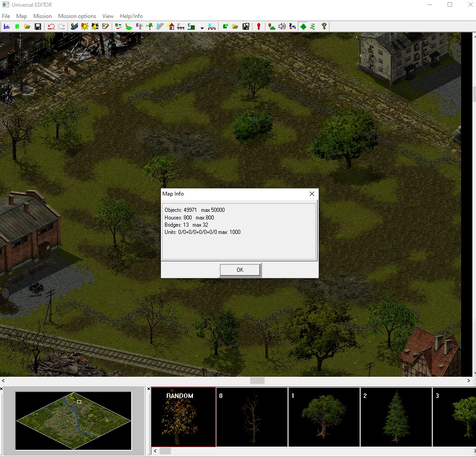The image size is (476, 457).
Task: Open the Map menu
Action: tap(22, 16)
